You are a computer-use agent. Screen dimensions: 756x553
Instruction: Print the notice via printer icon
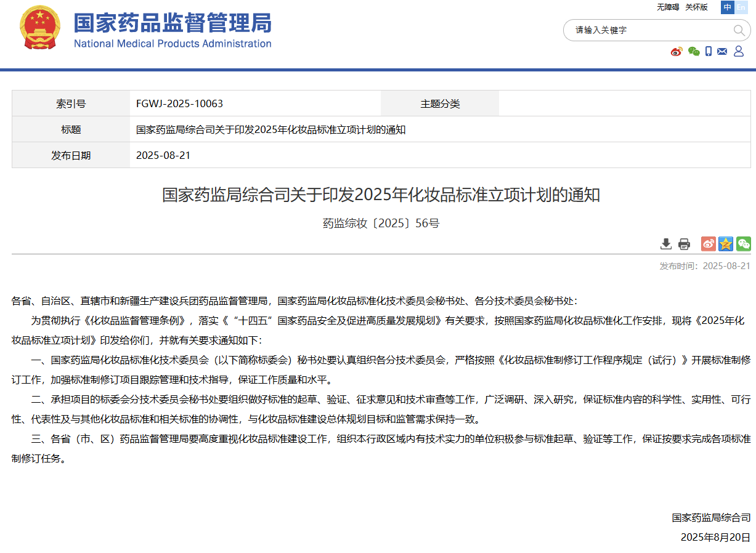tap(684, 244)
